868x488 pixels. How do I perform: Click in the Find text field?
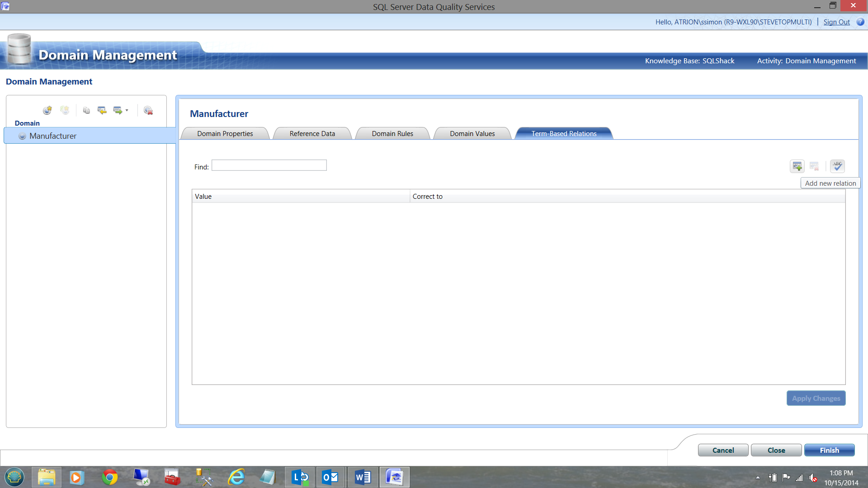tap(269, 165)
